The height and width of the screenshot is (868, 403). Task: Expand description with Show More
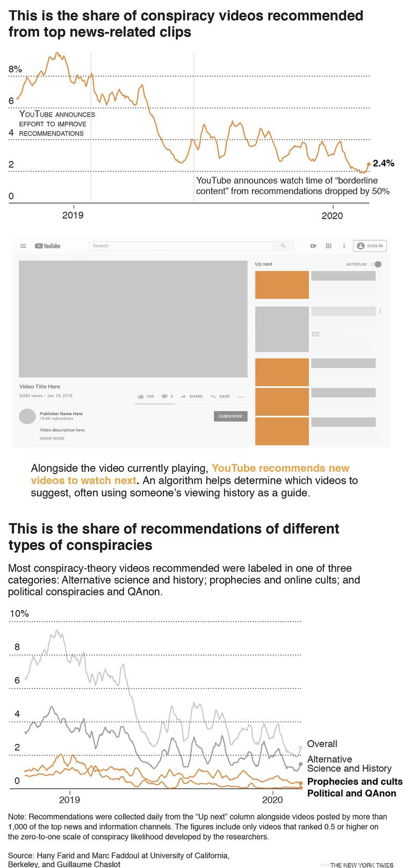[52, 439]
